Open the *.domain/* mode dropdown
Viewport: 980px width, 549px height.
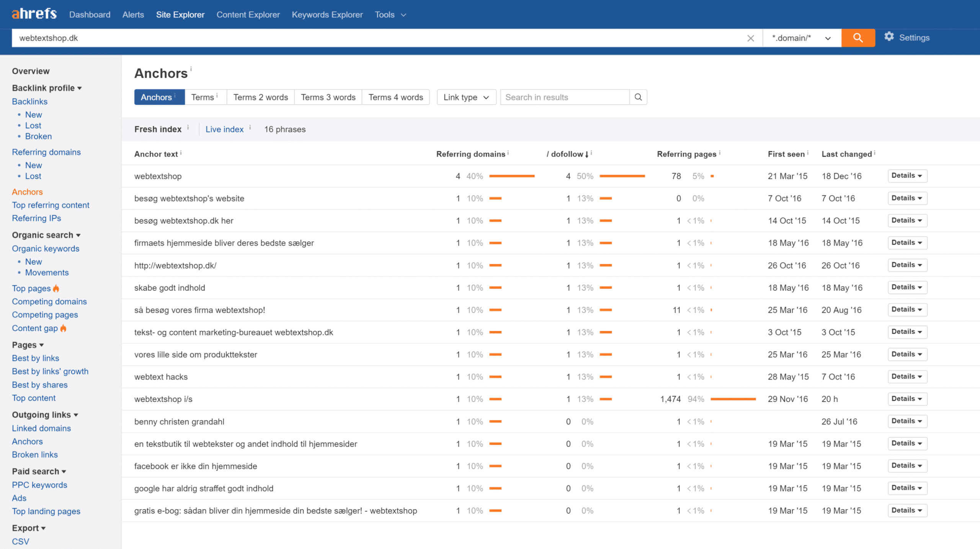pyautogui.click(x=802, y=38)
